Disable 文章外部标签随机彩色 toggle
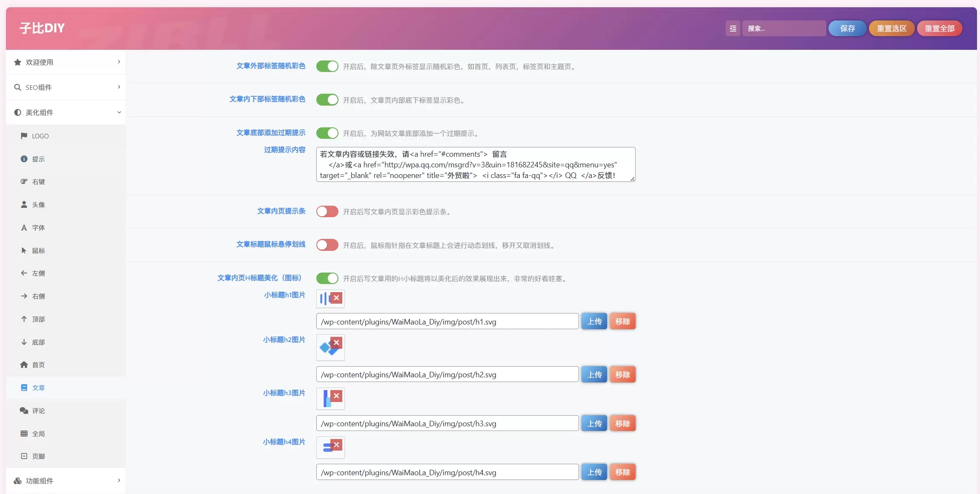Screen dimensions: 980x494 click(x=327, y=66)
